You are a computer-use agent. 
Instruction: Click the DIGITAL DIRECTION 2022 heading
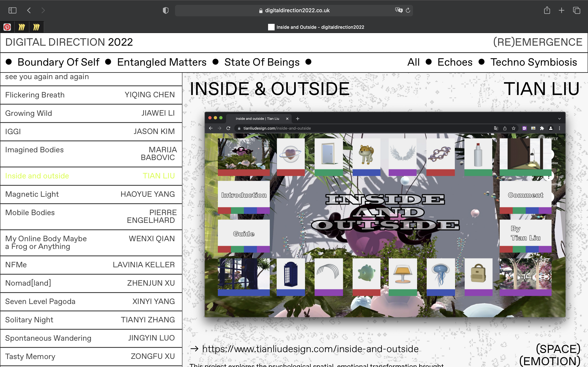[69, 42]
